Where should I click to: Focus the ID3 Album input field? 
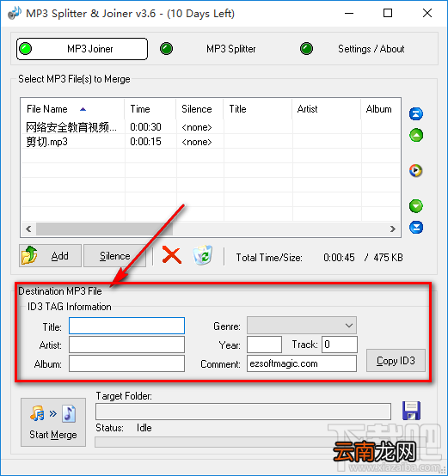[x=126, y=363]
